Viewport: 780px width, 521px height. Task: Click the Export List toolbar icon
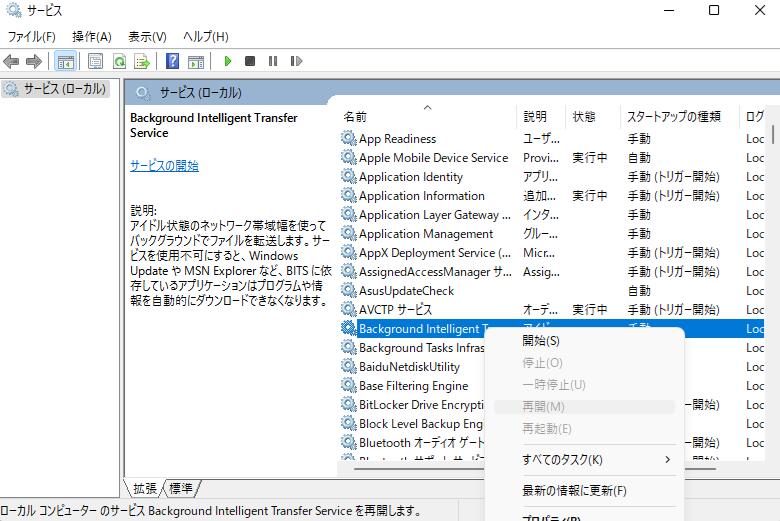tap(142, 61)
